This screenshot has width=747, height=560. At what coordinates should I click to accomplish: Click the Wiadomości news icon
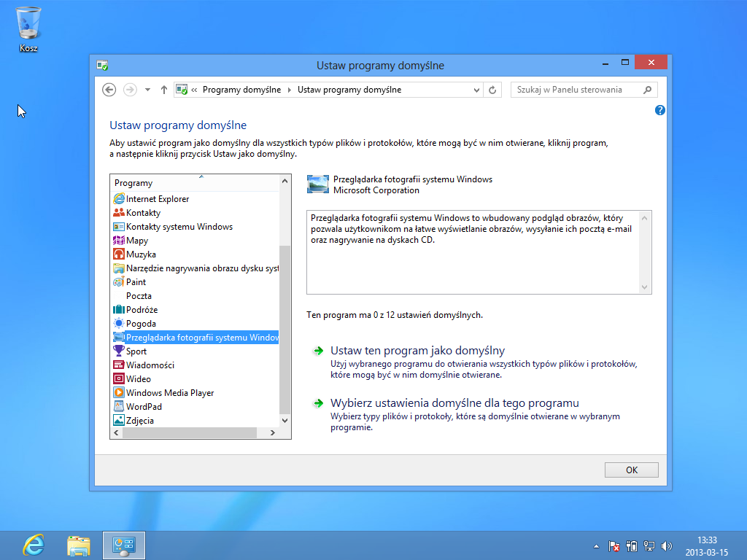[x=119, y=365]
